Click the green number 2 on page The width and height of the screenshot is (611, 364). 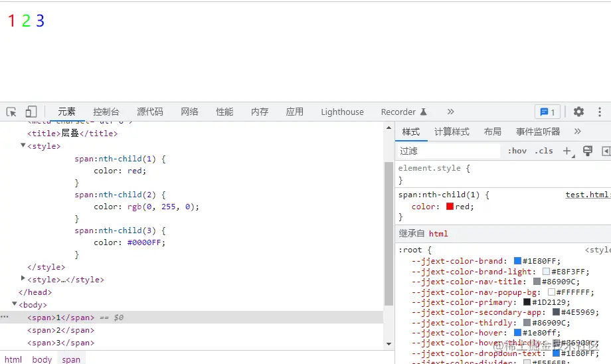[x=26, y=21]
